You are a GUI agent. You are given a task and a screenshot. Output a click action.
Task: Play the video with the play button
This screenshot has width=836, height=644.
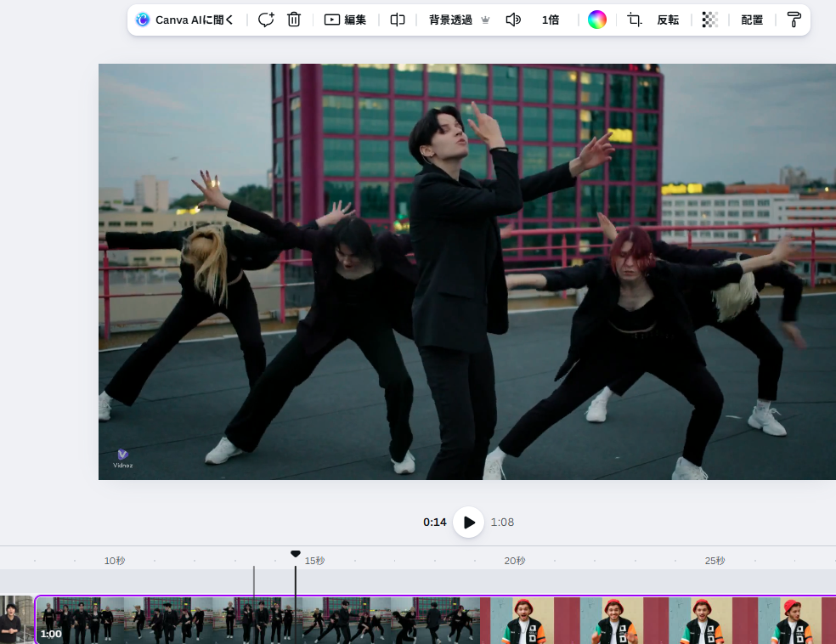[469, 522]
